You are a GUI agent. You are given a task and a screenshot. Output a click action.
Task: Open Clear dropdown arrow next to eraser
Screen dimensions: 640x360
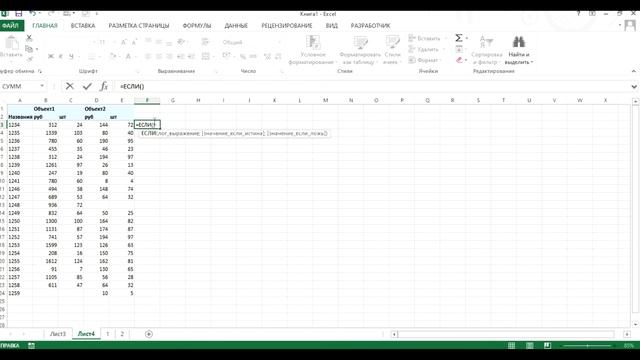[466, 60]
